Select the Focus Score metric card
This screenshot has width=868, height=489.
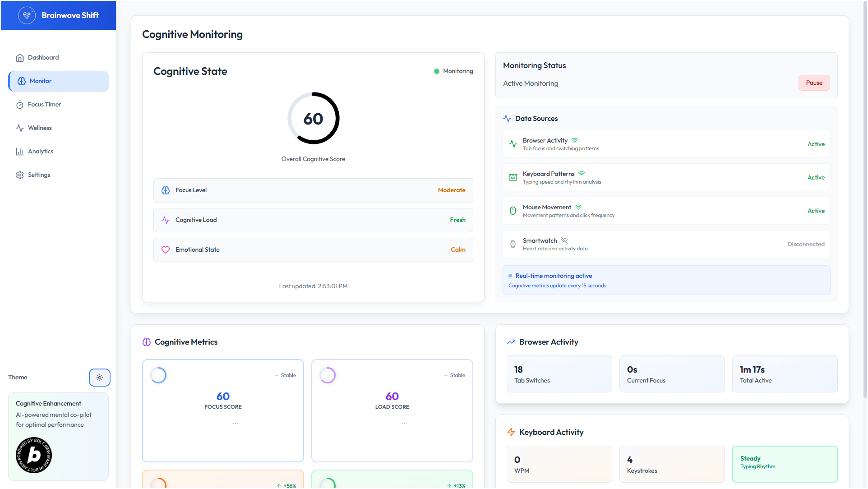tap(223, 411)
